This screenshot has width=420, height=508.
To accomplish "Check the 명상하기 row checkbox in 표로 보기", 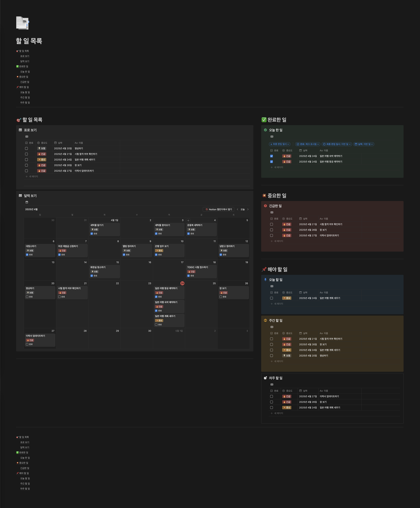I will (x=27, y=148).
